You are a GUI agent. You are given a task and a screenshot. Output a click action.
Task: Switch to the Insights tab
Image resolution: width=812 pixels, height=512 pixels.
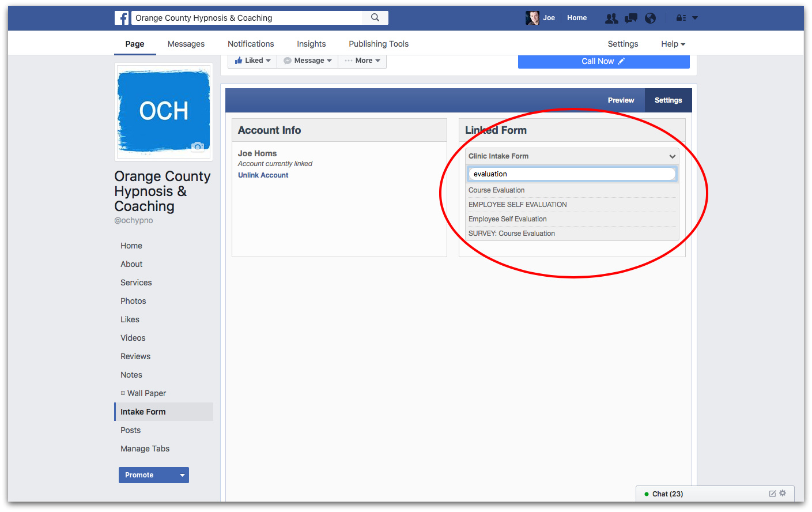tap(311, 44)
